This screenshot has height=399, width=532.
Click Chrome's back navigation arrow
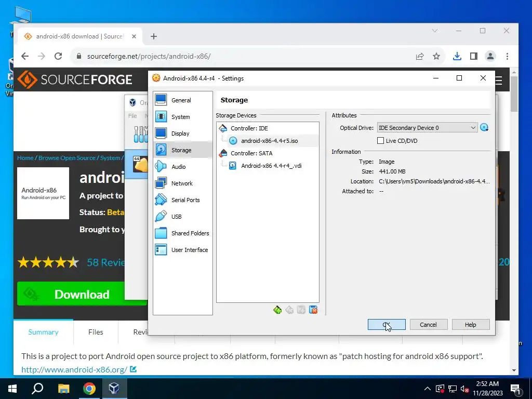(x=25, y=56)
